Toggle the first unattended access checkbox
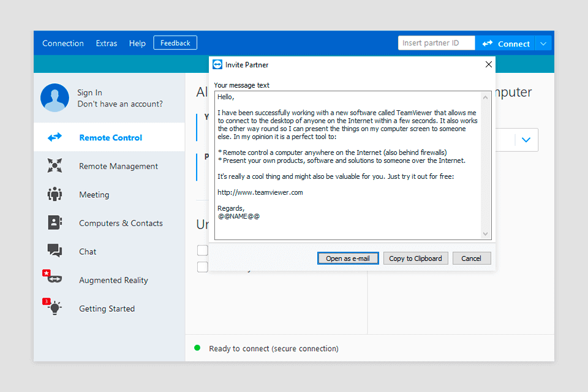Screen dimensions: 588x392 click(203, 250)
